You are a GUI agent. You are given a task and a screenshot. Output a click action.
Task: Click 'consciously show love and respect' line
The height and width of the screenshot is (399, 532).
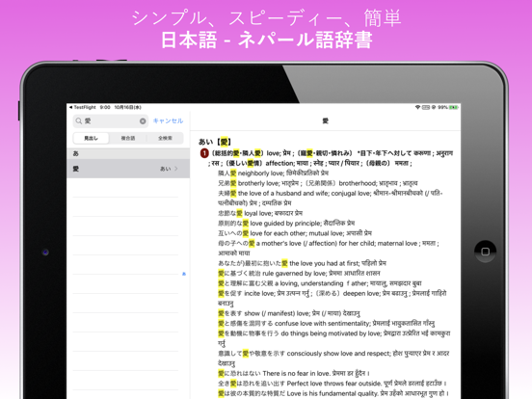[333, 359]
